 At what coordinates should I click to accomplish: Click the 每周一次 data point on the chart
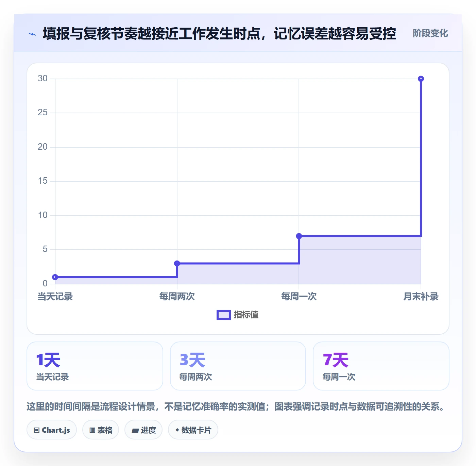[299, 236]
